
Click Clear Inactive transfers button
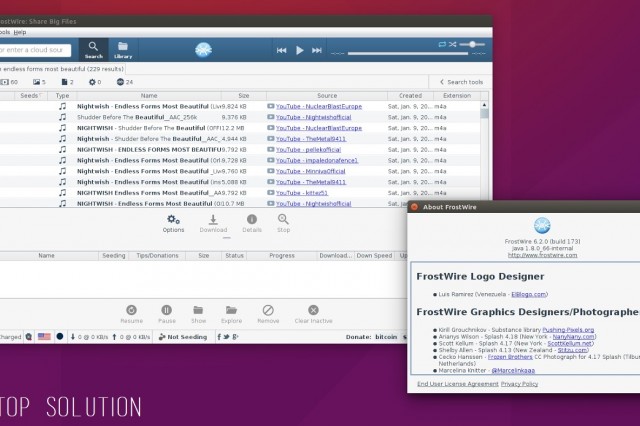tap(313, 314)
